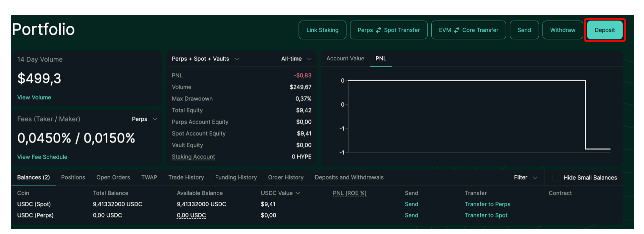
Task: Show Deposits and Withdrawals tab
Action: [x=349, y=178]
